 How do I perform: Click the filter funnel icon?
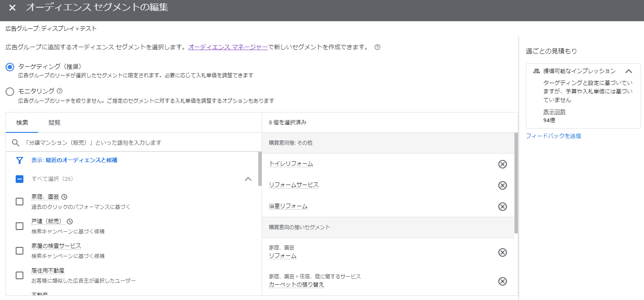click(19, 160)
